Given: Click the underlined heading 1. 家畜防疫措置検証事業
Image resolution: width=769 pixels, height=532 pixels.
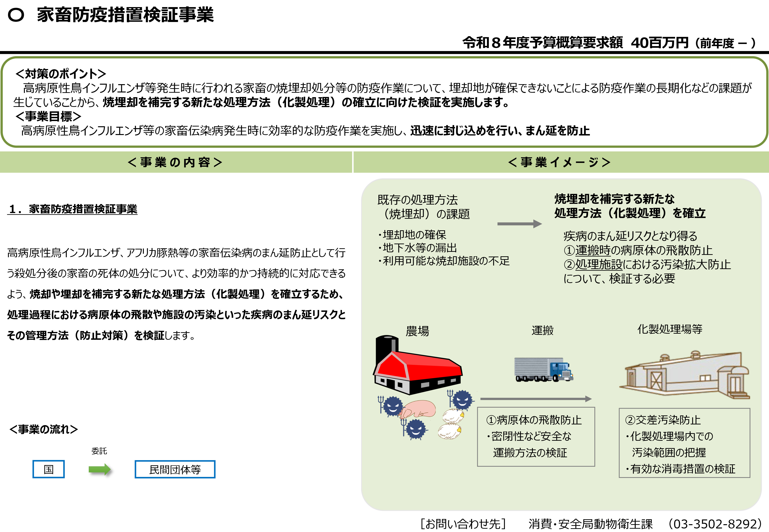Looking at the screenshot, I should pyautogui.click(x=73, y=209).
